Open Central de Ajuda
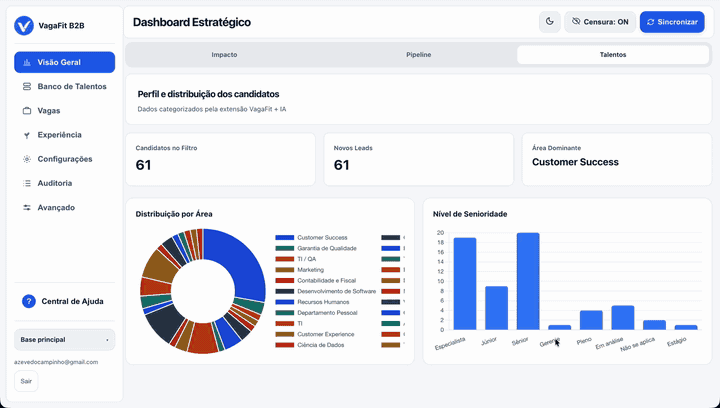 [65, 302]
